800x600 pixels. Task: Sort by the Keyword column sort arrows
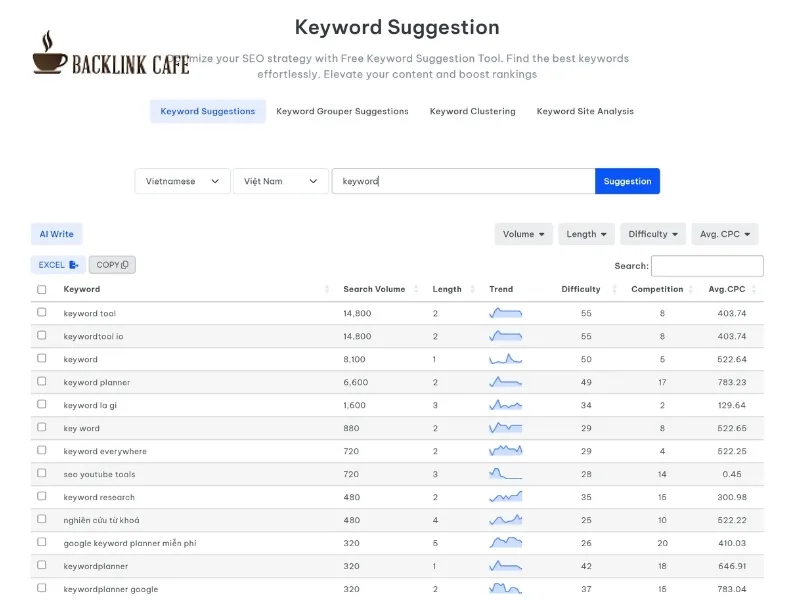pyautogui.click(x=327, y=289)
